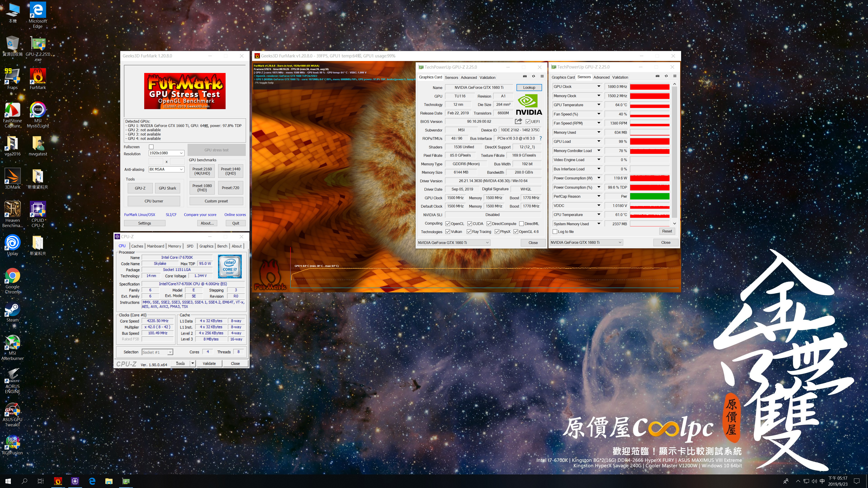Image resolution: width=868 pixels, height=488 pixels.
Task: Toggle the Ray Tracing checkbox
Action: [x=469, y=232]
